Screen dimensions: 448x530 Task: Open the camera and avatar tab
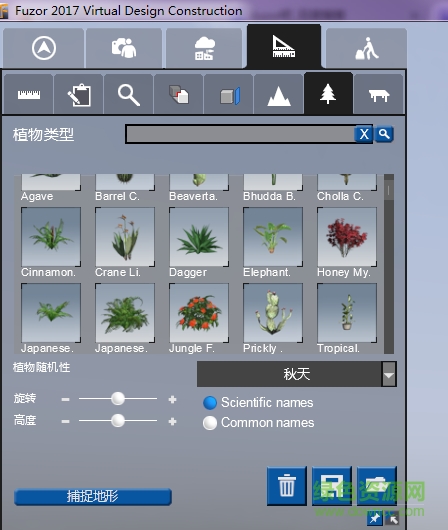coord(124,48)
